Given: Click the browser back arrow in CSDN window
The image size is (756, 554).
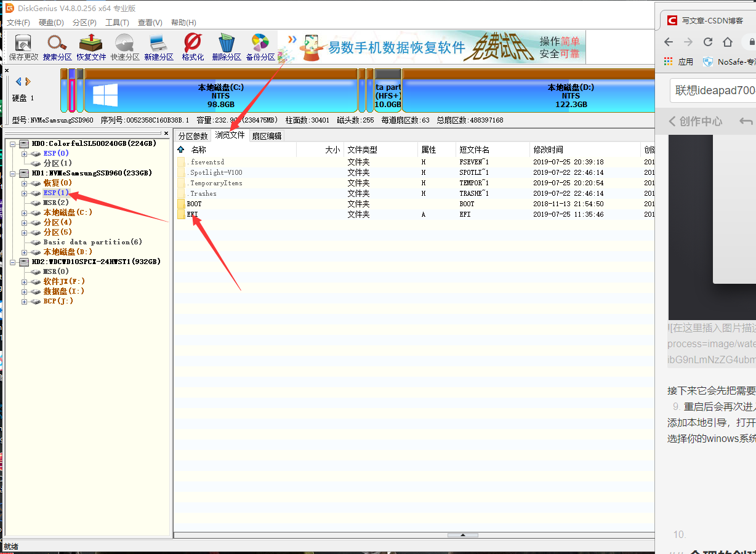Looking at the screenshot, I should (x=669, y=42).
